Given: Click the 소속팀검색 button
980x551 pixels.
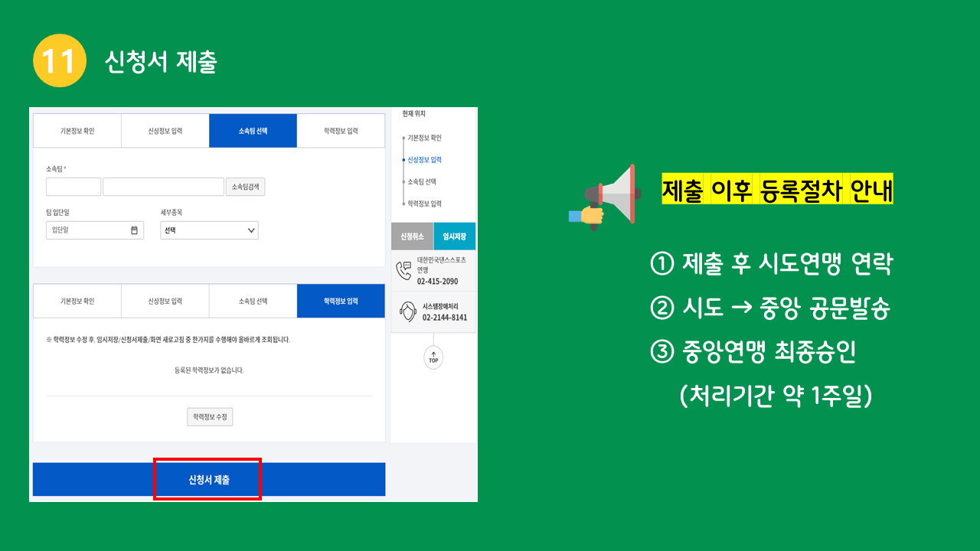Looking at the screenshot, I should pos(245,187).
